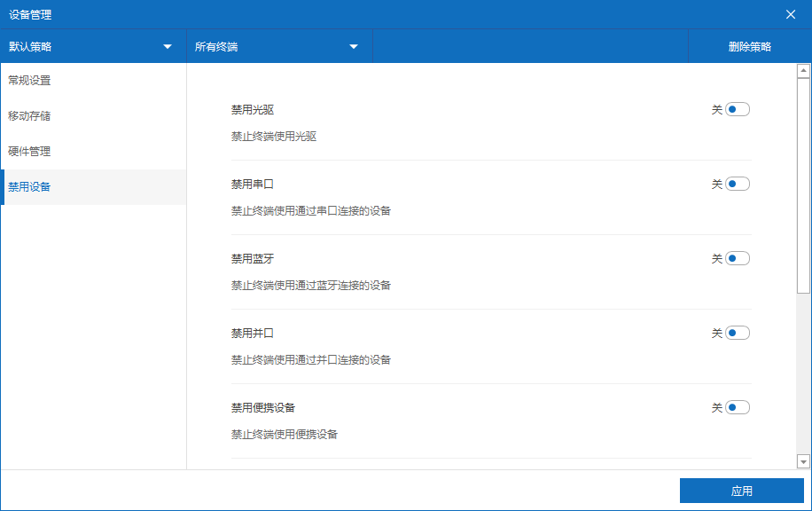The image size is (812, 511).
Task: Click the vertical scrollbar thumb
Action: (803, 185)
